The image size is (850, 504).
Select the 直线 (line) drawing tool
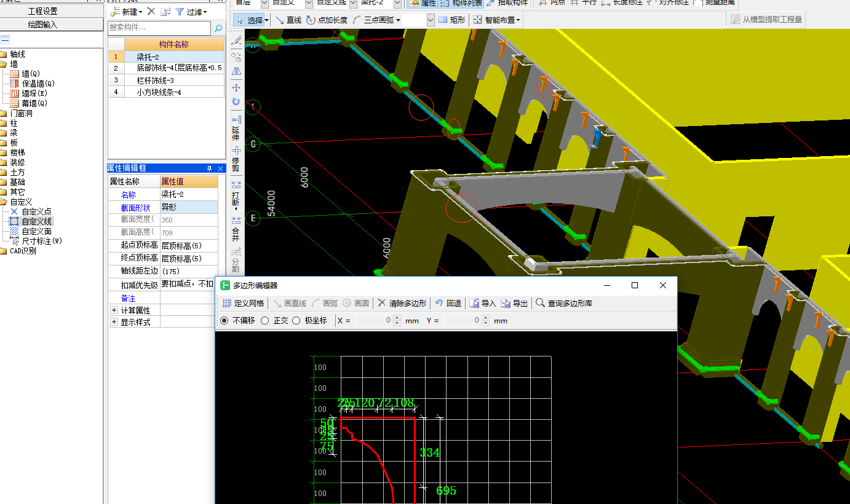(288, 20)
